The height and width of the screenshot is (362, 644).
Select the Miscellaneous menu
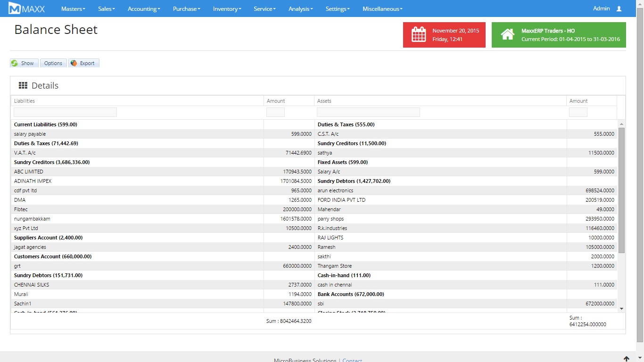(382, 8)
